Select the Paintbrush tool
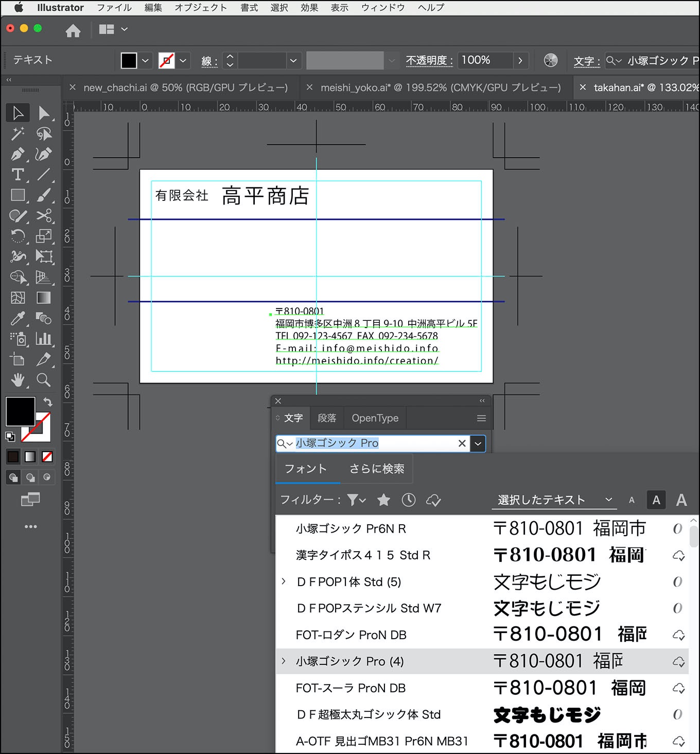Screen dimensions: 700x754 click(x=44, y=195)
